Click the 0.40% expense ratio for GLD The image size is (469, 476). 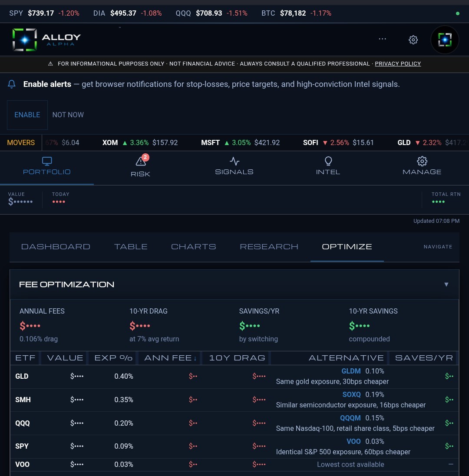124,376
